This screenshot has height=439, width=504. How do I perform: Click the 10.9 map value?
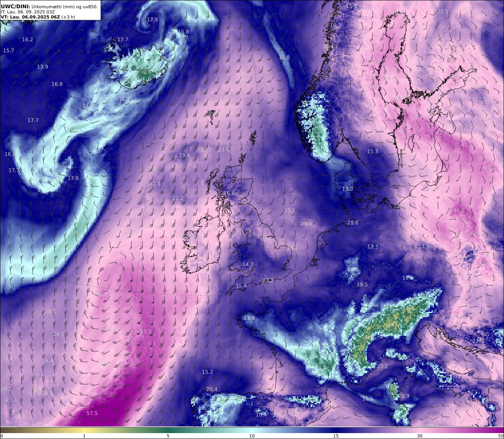(x=408, y=278)
